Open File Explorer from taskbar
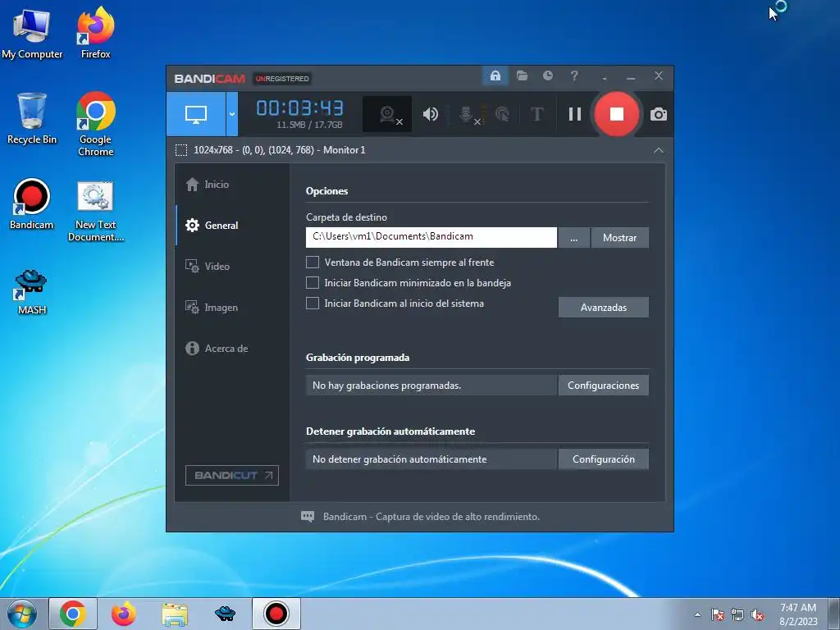This screenshot has width=840, height=630. coord(175,614)
